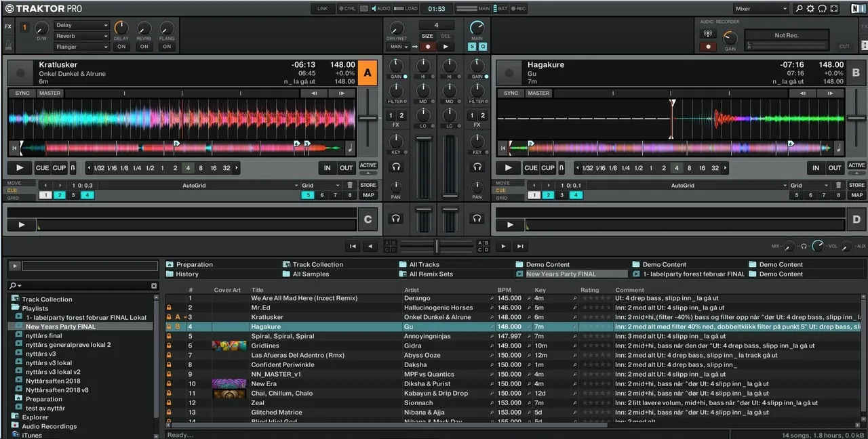
Task: Play deck C
Action: [21, 224]
